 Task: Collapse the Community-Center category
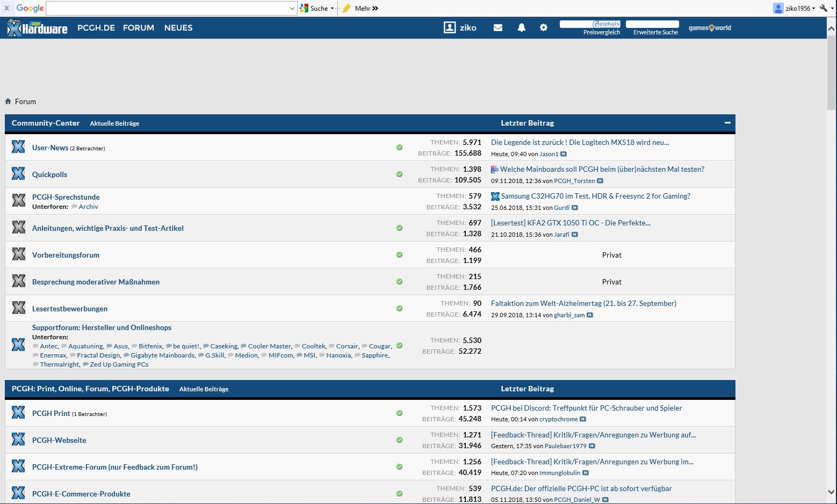727,123
